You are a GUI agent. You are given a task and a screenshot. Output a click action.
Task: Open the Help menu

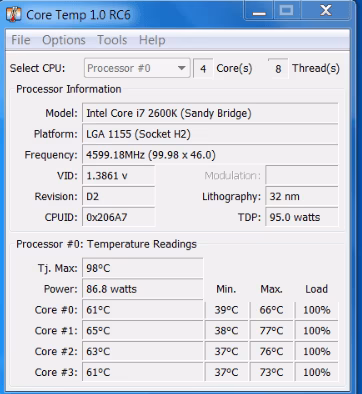point(152,40)
